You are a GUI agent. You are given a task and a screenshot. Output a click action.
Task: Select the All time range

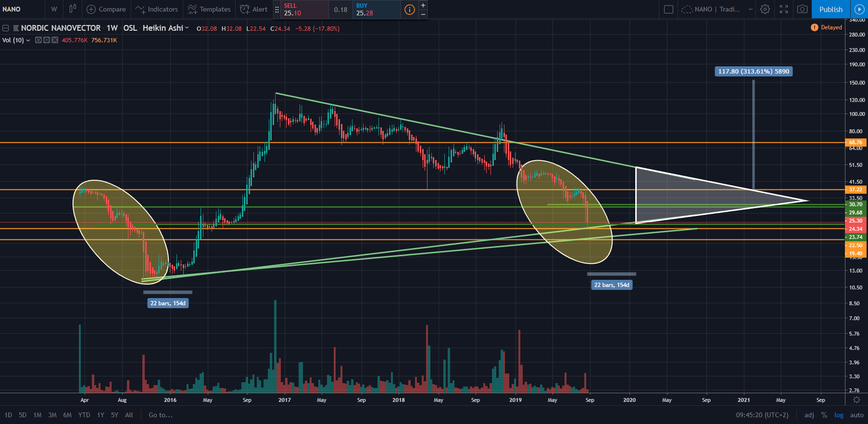tap(129, 415)
